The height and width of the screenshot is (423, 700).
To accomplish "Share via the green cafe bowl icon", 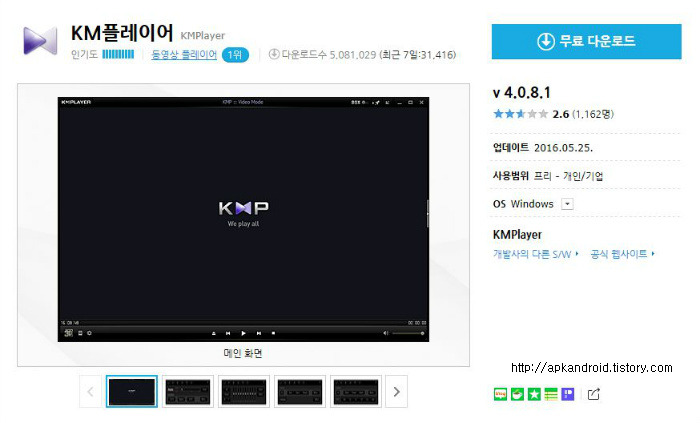I will [x=517, y=394].
